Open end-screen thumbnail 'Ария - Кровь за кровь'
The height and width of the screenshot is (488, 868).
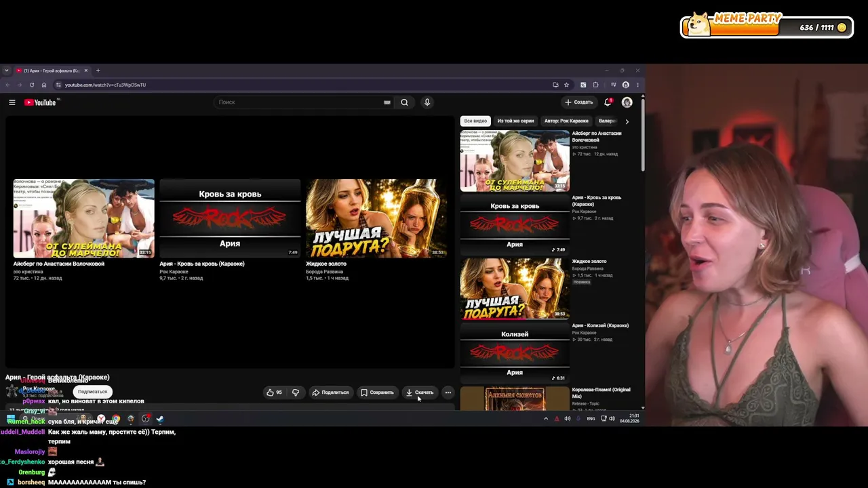[x=230, y=218]
